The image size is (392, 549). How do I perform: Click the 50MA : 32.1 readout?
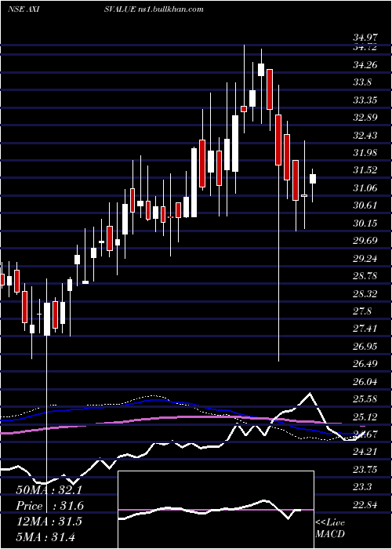[49, 490]
